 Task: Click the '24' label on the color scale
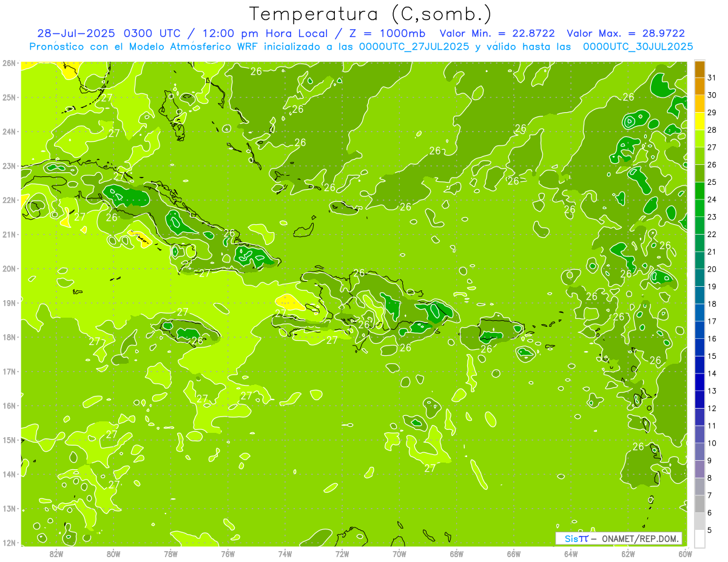click(x=712, y=199)
